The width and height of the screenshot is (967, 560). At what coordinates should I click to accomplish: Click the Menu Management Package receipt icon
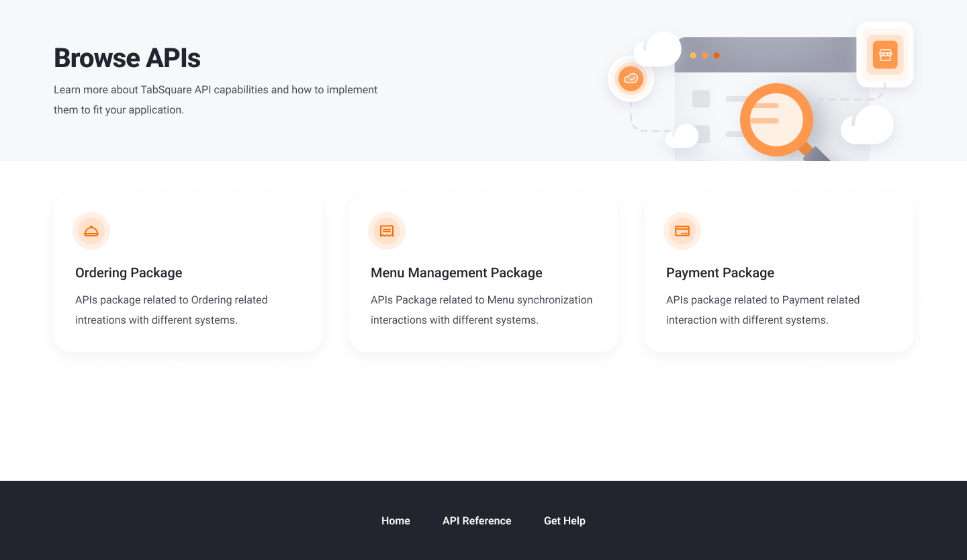[x=387, y=231]
